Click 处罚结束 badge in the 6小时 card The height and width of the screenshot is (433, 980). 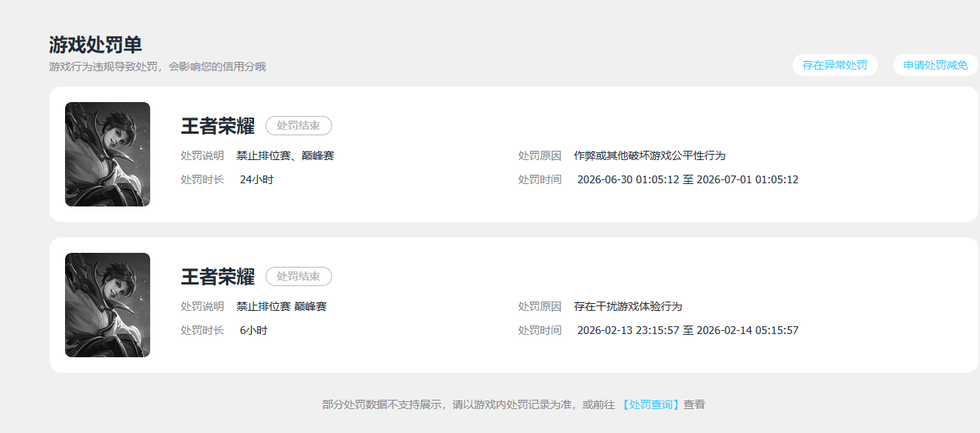[299, 276]
